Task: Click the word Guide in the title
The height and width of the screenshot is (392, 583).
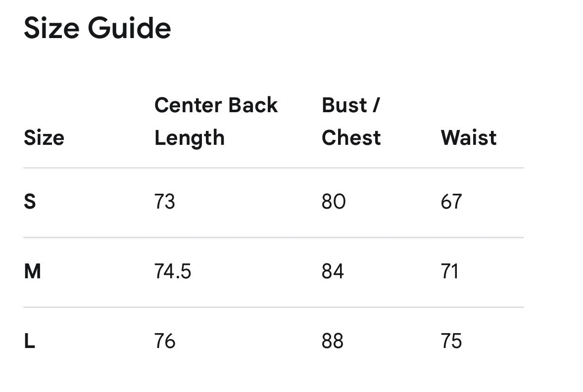Action: point(129,28)
